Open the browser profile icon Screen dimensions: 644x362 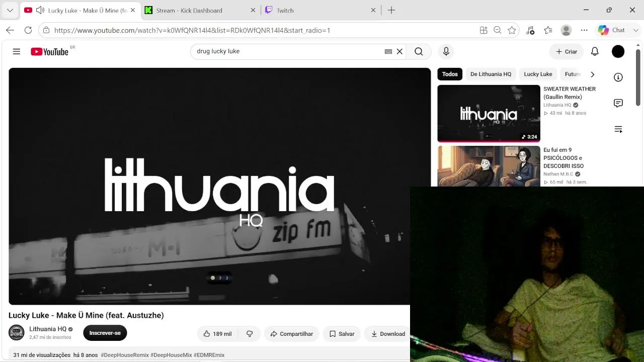click(566, 30)
